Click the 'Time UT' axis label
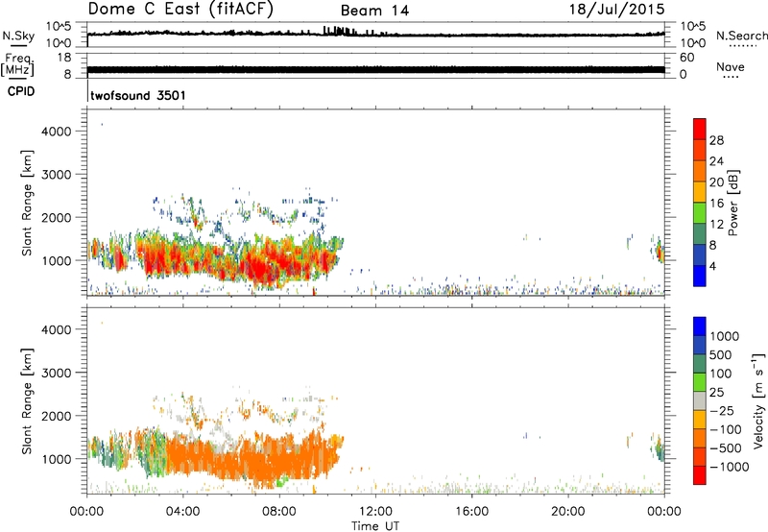This screenshot has width=768, height=532. click(375, 525)
